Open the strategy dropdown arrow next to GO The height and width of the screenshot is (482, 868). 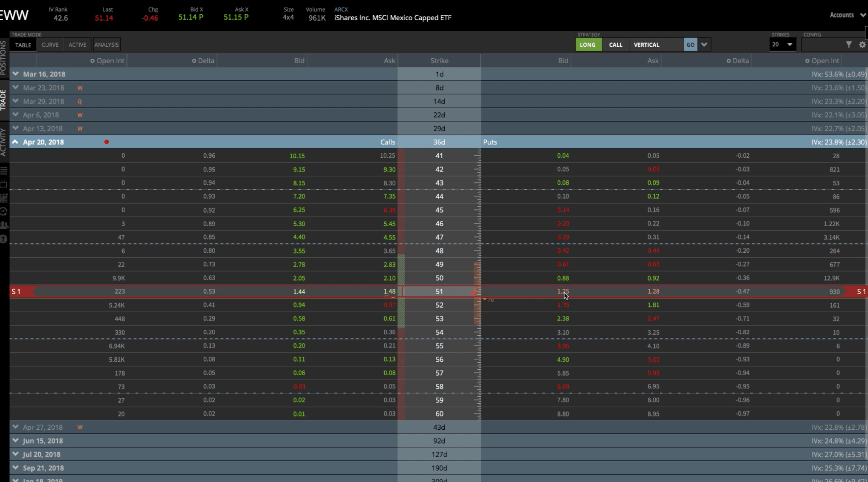pos(704,45)
